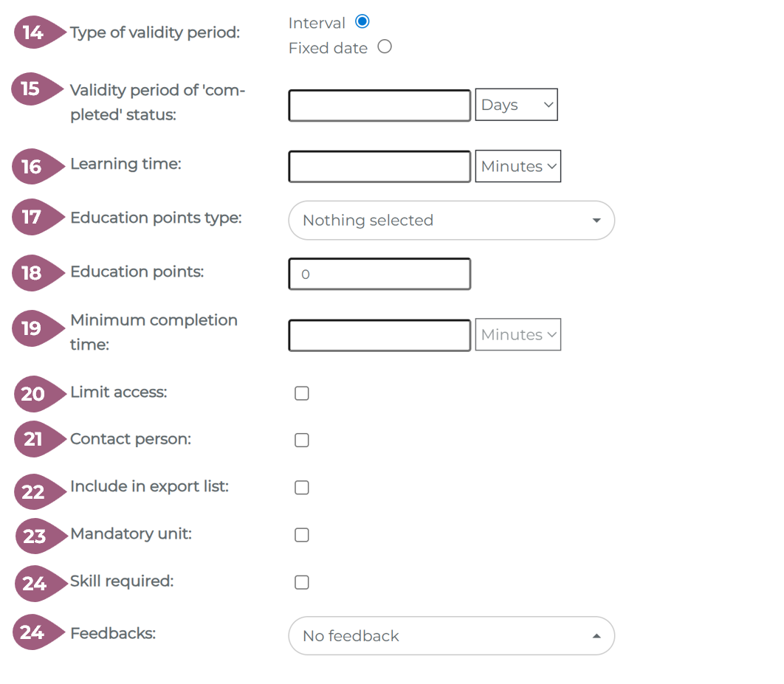Click the number 15 marker badge
This screenshot has width=784, height=684.
[30, 89]
